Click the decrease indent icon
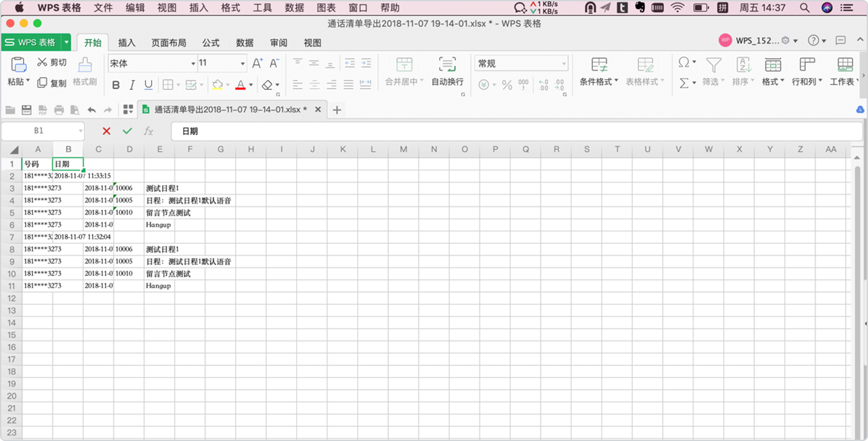Viewport: 868px width, 441px height. pos(350,63)
